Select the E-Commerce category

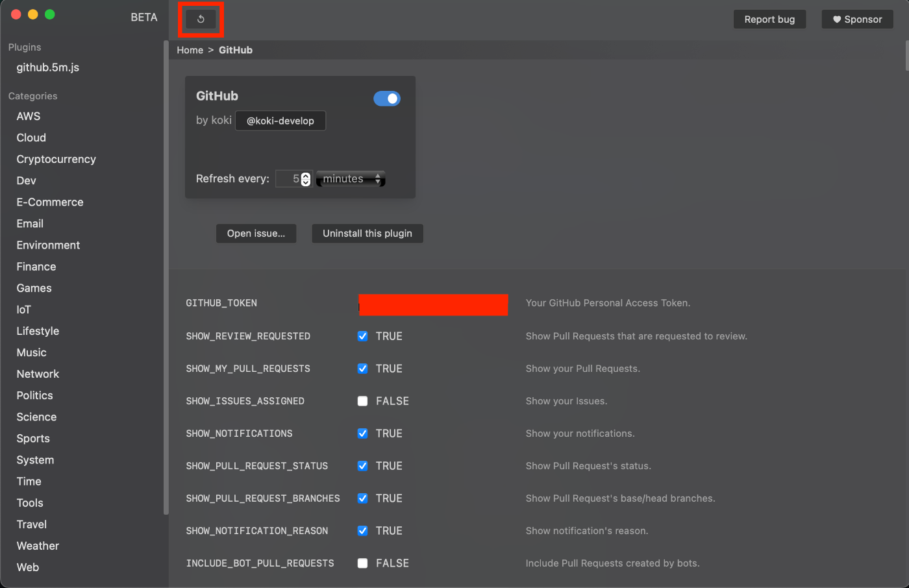click(x=50, y=202)
